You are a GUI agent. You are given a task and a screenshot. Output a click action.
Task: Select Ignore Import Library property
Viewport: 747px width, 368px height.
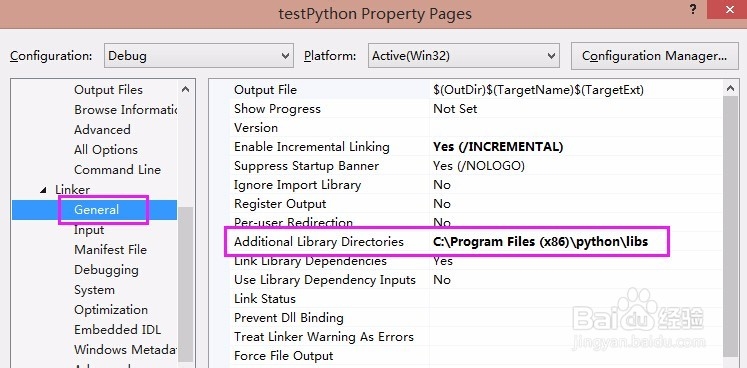pos(297,185)
